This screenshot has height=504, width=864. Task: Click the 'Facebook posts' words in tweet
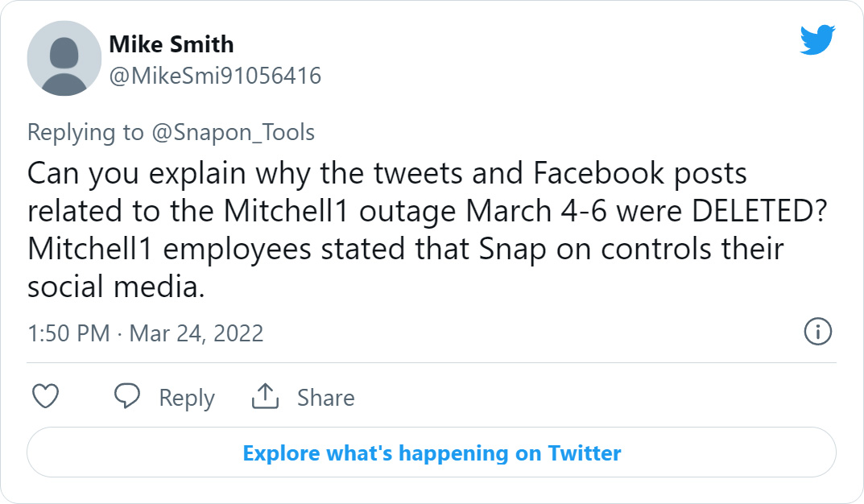point(639,174)
